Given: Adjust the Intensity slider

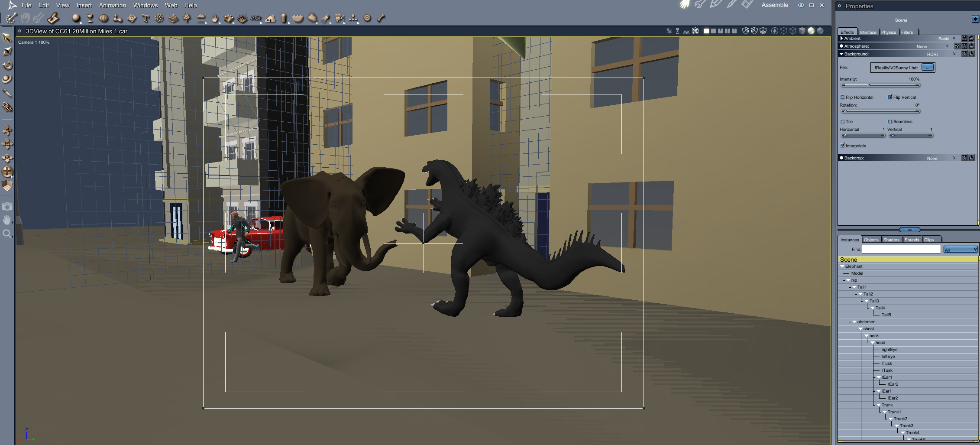Looking at the screenshot, I should 880,85.
